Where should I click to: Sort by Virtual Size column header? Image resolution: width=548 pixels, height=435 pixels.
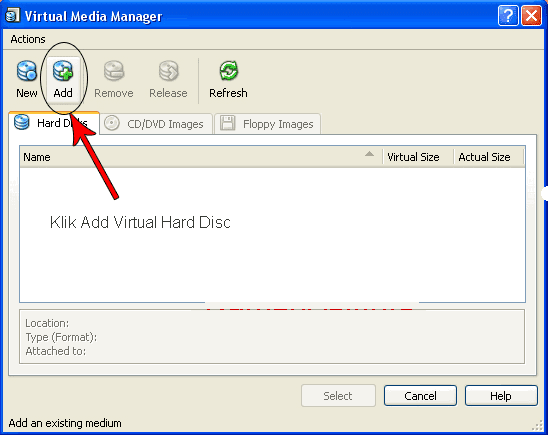pyautogui.click(x=418, y=157)
